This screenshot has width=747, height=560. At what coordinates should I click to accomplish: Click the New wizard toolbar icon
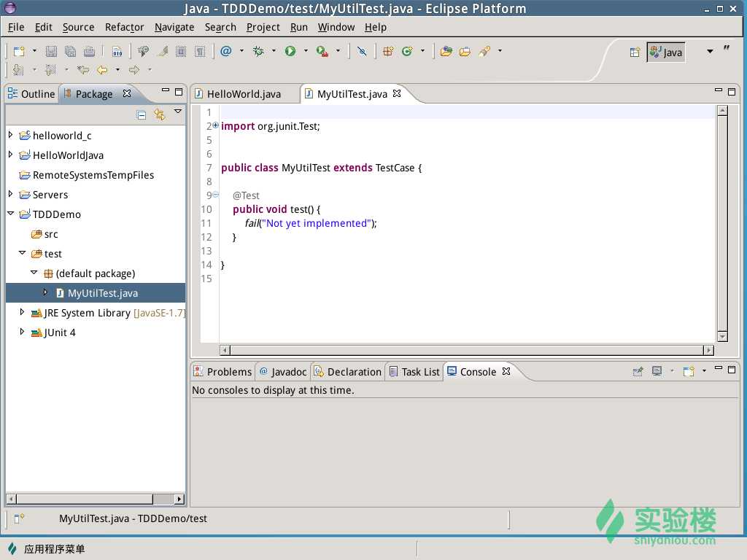click(19, 51)
